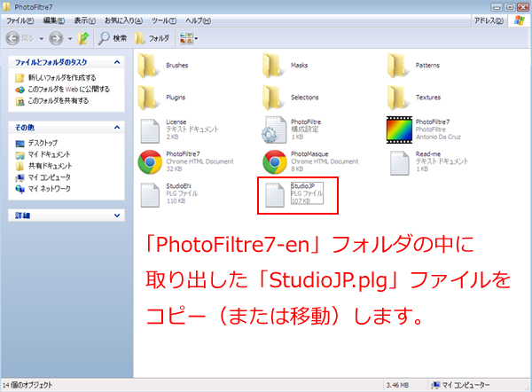
Task: Click the アドレス(D) address bar label
Action: pyautogui.click(x=489, y=20)
